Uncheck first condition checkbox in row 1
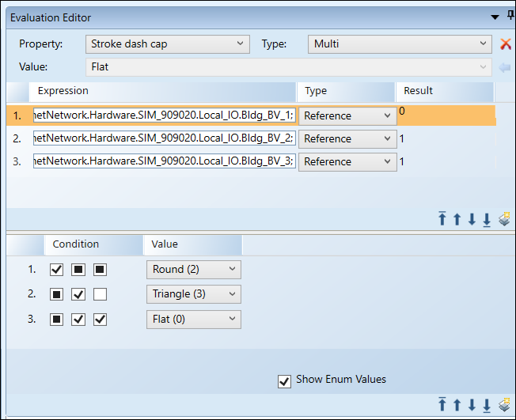 pos(56,270)
